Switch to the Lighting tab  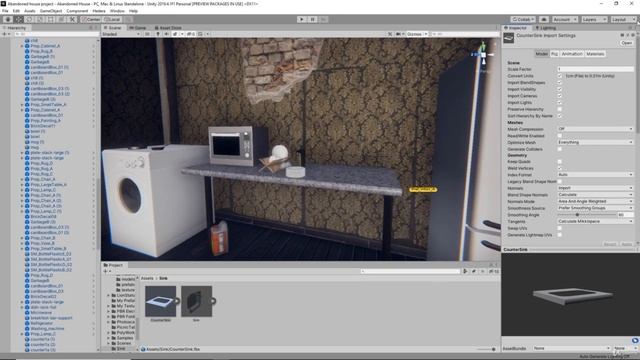coord(546,28)
